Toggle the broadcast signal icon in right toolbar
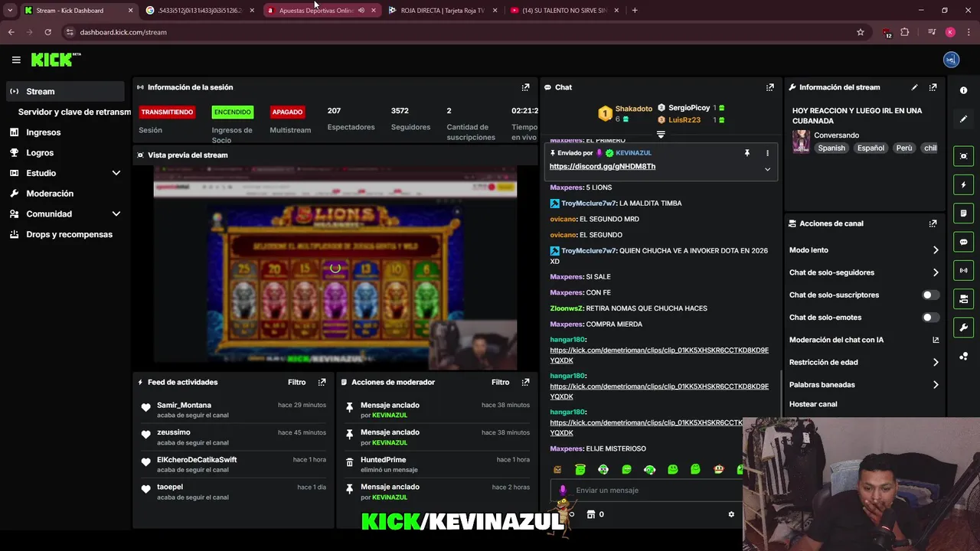Image resolution: width=980 pixels, height=551 pixels. point(963,270)
